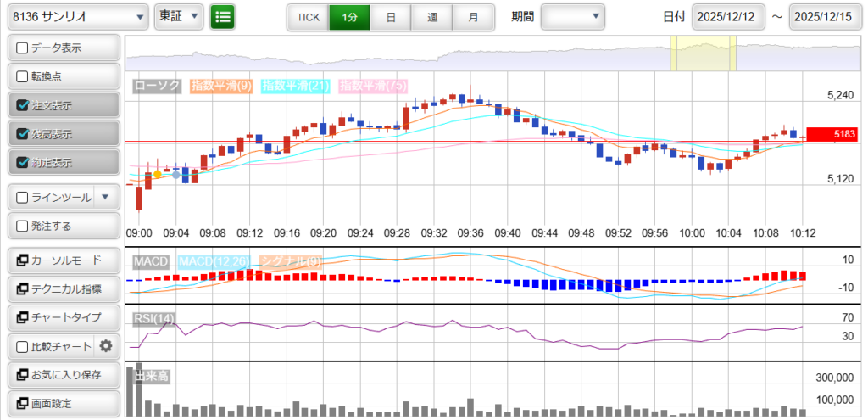Viewport: 868px width, 420px height.
Task: Open テクニカル指標 settings panel
Action: 63,289
